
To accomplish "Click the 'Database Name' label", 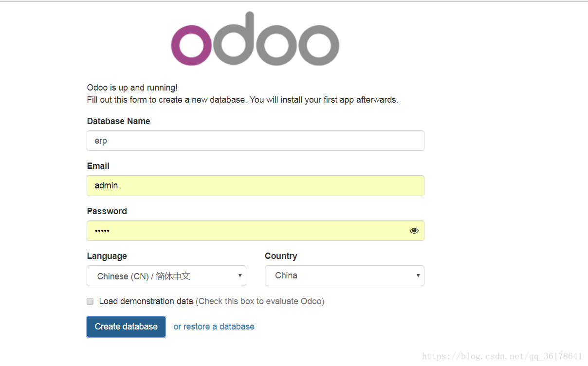I will coord(119,121).
